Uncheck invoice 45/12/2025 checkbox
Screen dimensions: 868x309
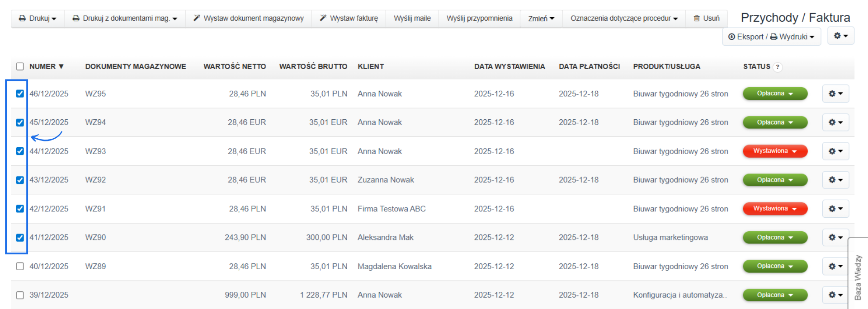tap(20, 122)
